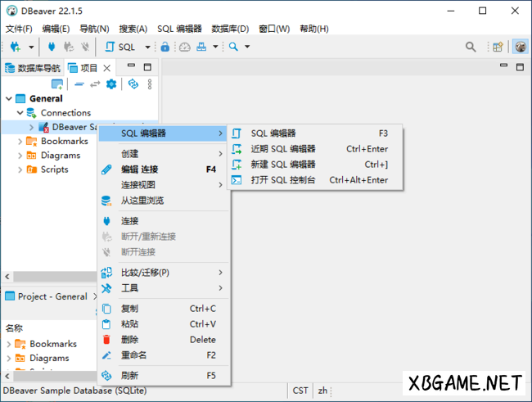Click the create new item icon in project panel
Screen dimensions: 532x402
click(57, 84)
